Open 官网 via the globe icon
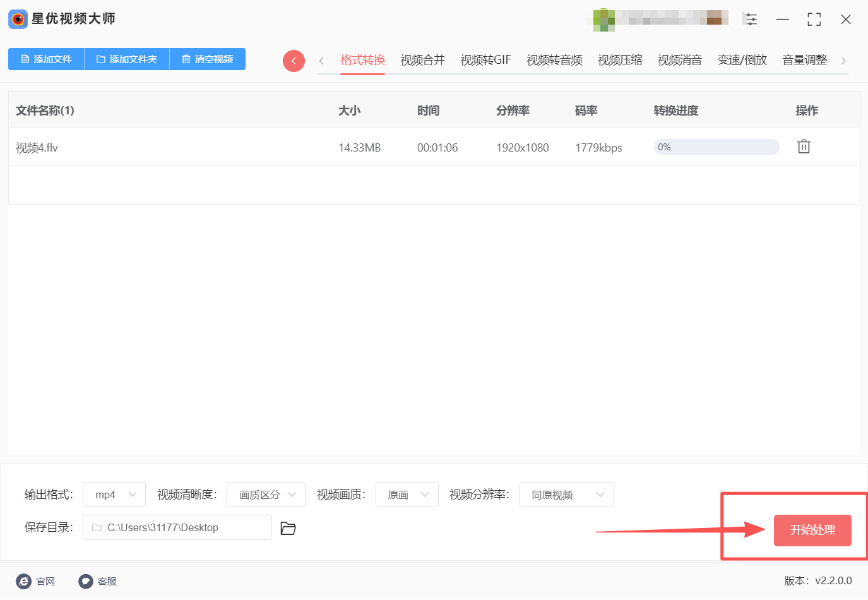The image size is (868, 600). [x=23, y=581]
